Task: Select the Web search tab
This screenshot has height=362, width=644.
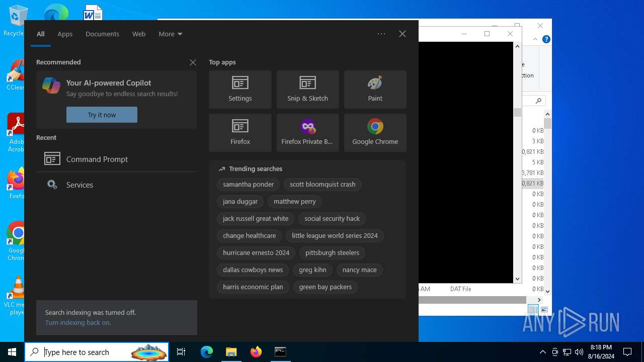Action: coord(139,34)
